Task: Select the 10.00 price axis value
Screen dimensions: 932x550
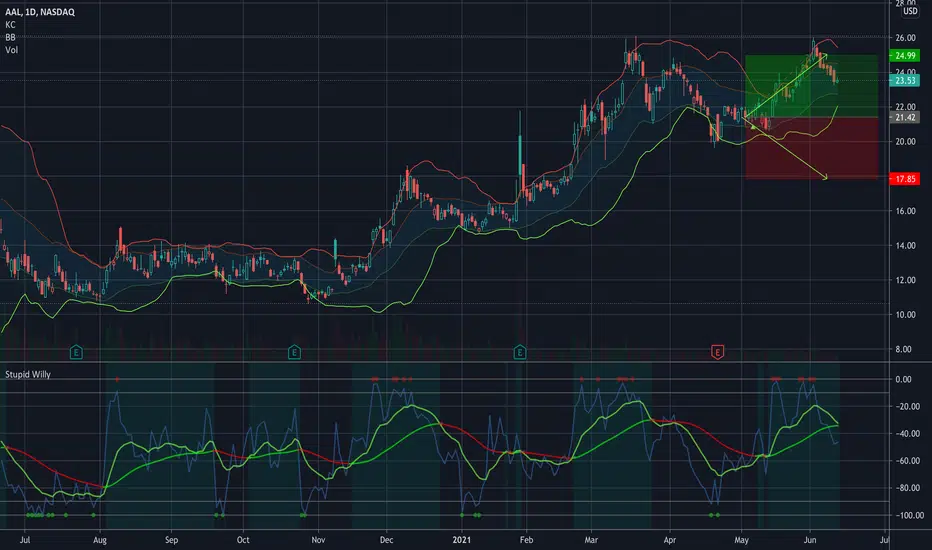Action: (x=905, y=315)
